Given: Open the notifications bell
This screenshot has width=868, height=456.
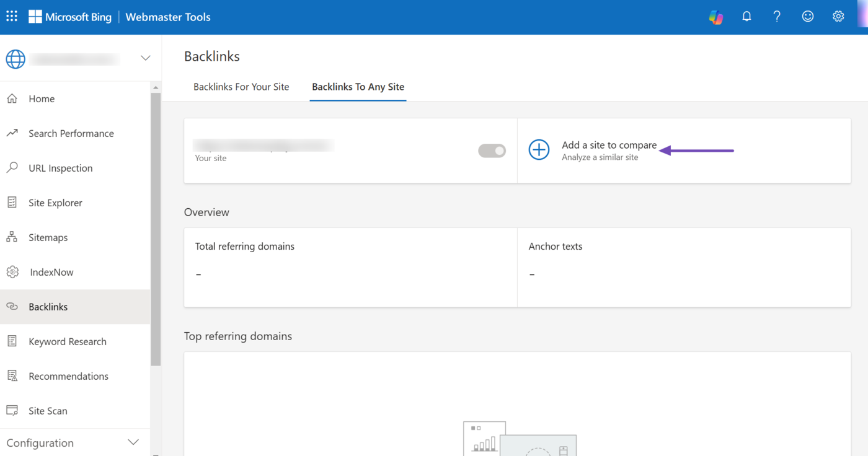Looking at the screenshot, I should 746,17.
